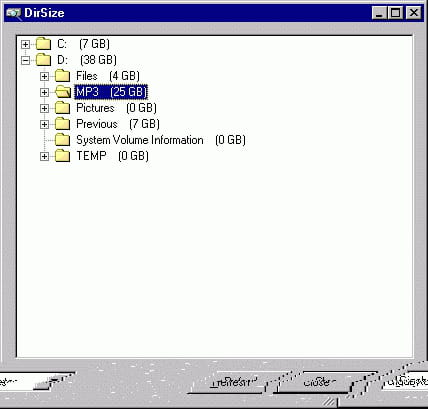Click the C: drive folder icon
The height and width of the screenshot is (409, 428).
pos(43,44)
